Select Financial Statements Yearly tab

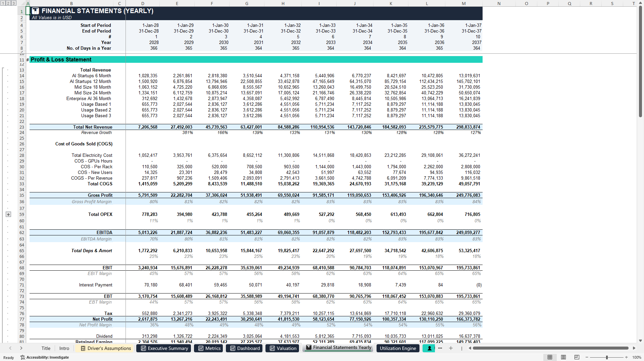(339, 348)
